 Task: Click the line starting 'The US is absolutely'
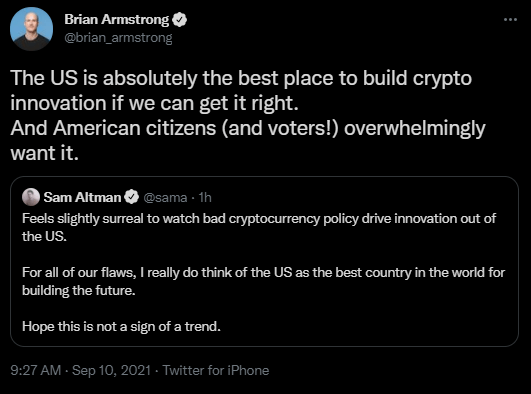pos(241,79)
